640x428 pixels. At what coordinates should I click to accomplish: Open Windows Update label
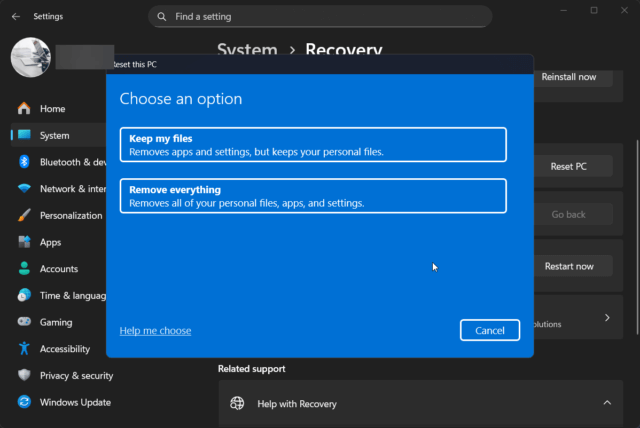point(75,402)
